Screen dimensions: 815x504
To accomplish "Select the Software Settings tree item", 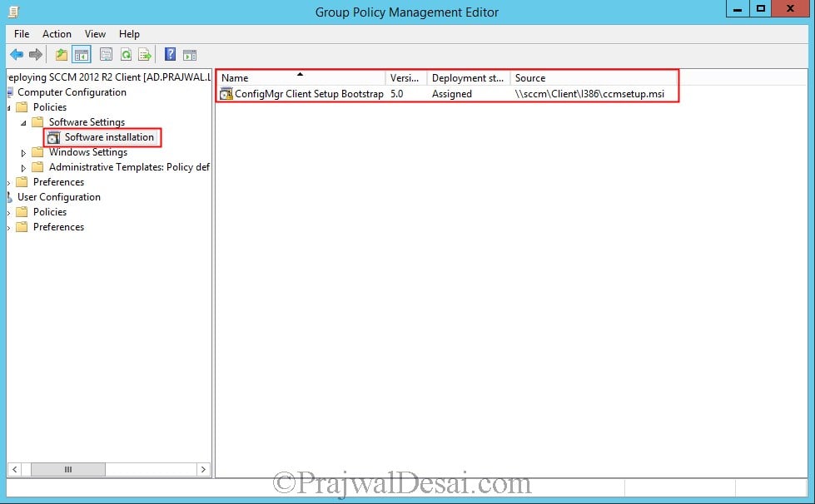I will [x=87, y=122].
